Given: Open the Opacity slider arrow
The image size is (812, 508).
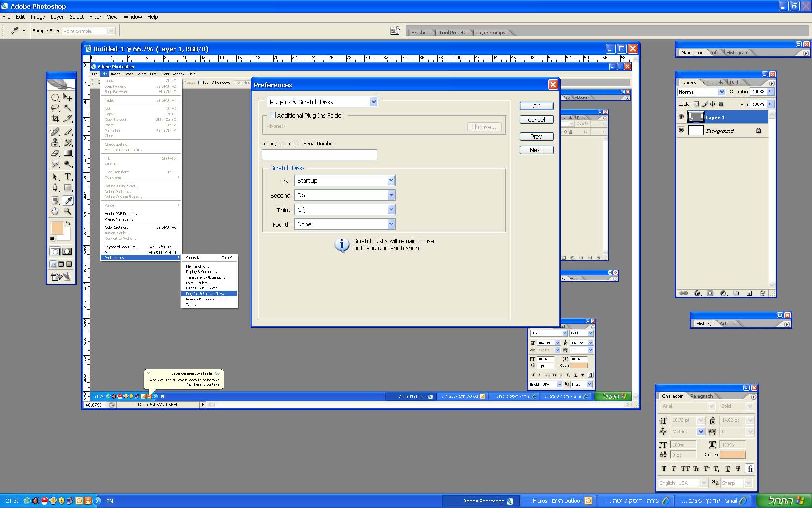Looking at the screenshot, I should tap(770, 91).
